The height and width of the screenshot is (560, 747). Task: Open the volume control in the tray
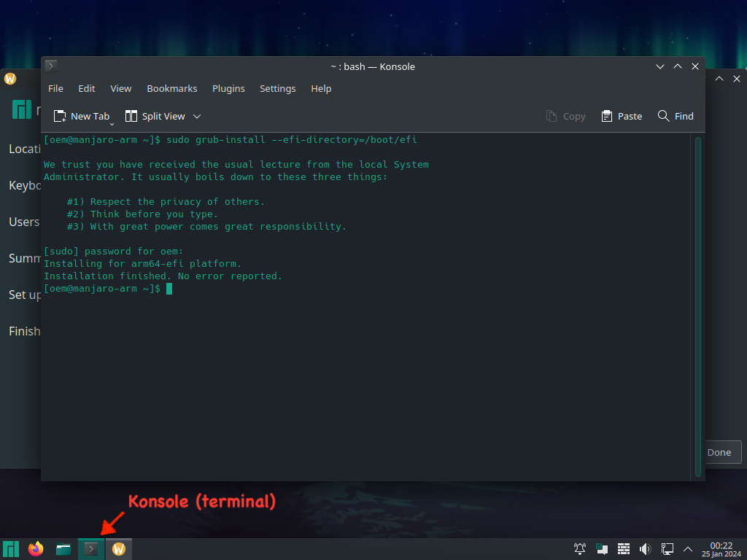click(645, 549)
